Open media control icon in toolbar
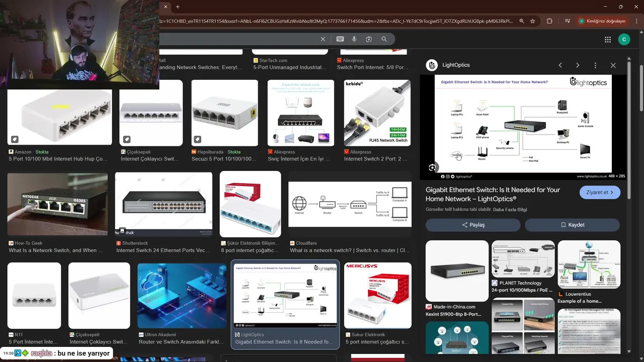This screenshot has height=362, width=644. 568,21
